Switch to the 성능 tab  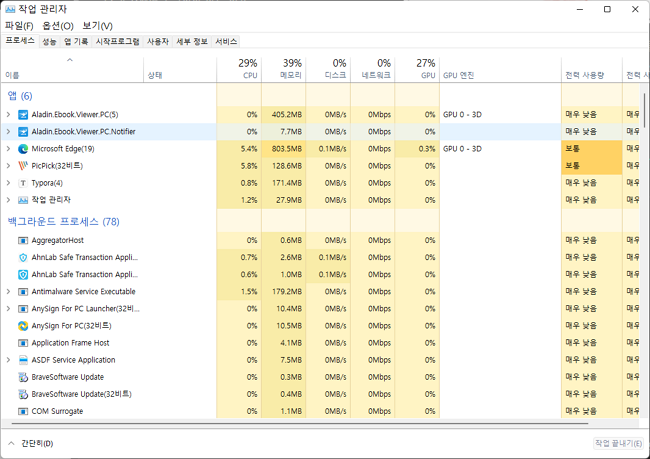click(x=49, y=41)
